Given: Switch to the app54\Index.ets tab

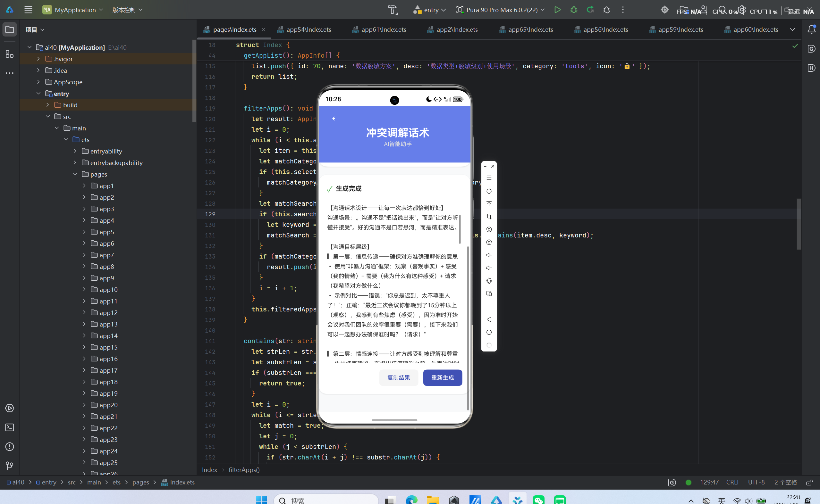Looking at the screenshot, I should (304, 29).
